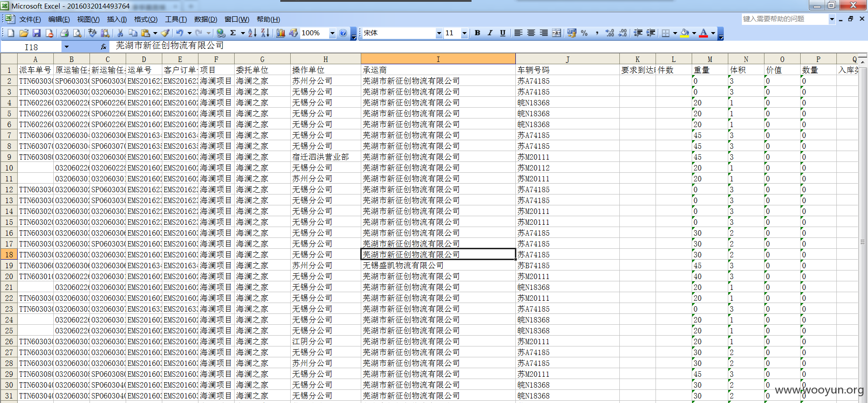
Task: Open Print Preview from the toolbar
Action: tap(77, 33)
